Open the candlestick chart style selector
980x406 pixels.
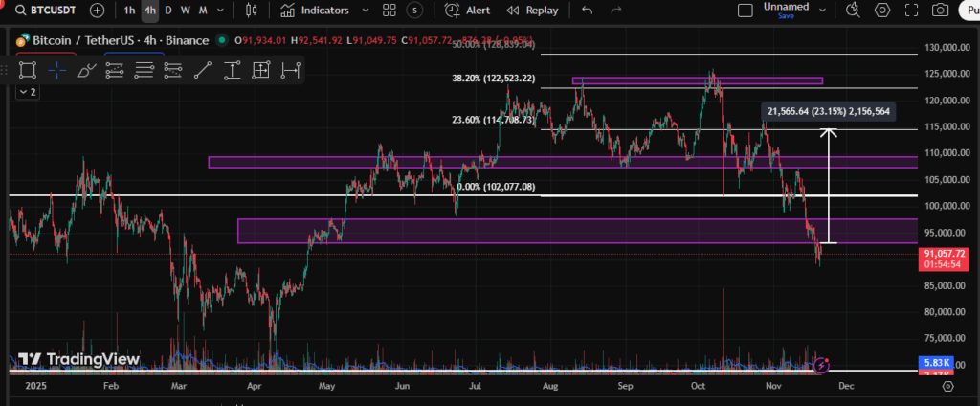(x=252, y=11)
